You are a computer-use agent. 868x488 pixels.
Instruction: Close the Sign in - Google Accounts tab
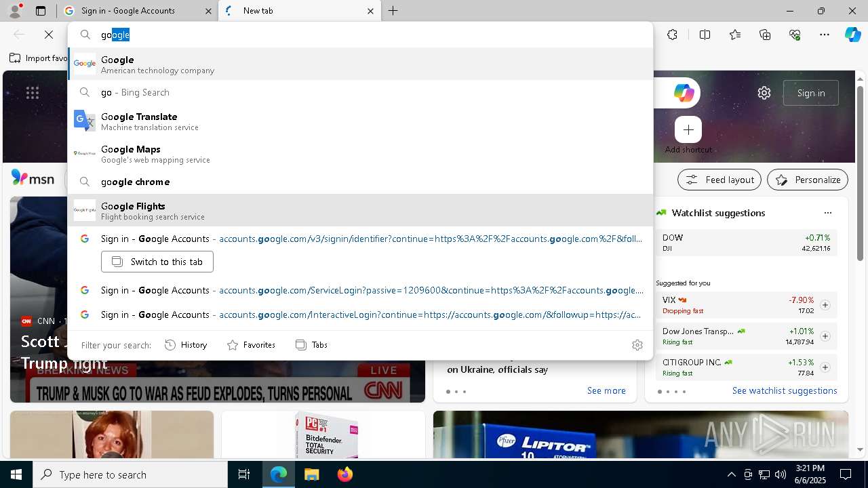pos(208,11)
